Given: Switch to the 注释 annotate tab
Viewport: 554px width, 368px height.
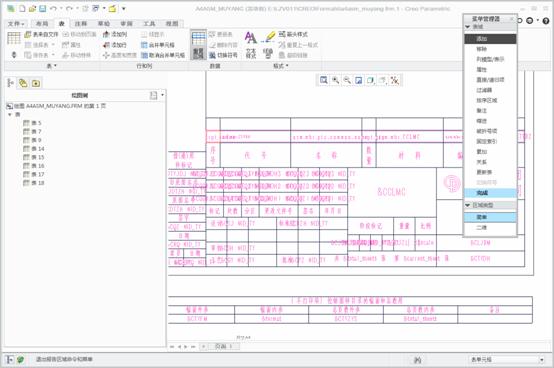Looking at the screenshot, I should click(81, 24).
